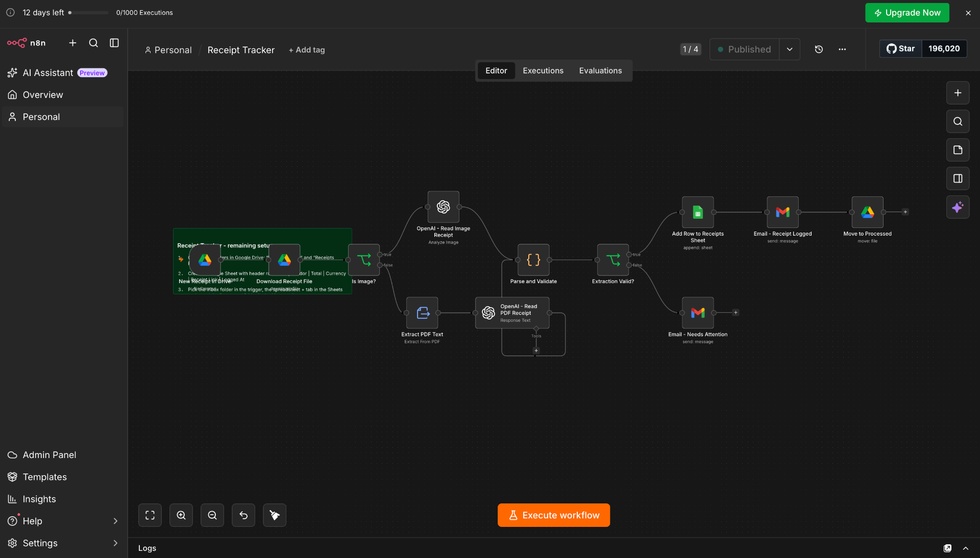Select Move to Processed node
This screenshot has height=558, width=980.
[x=867, y=212]
